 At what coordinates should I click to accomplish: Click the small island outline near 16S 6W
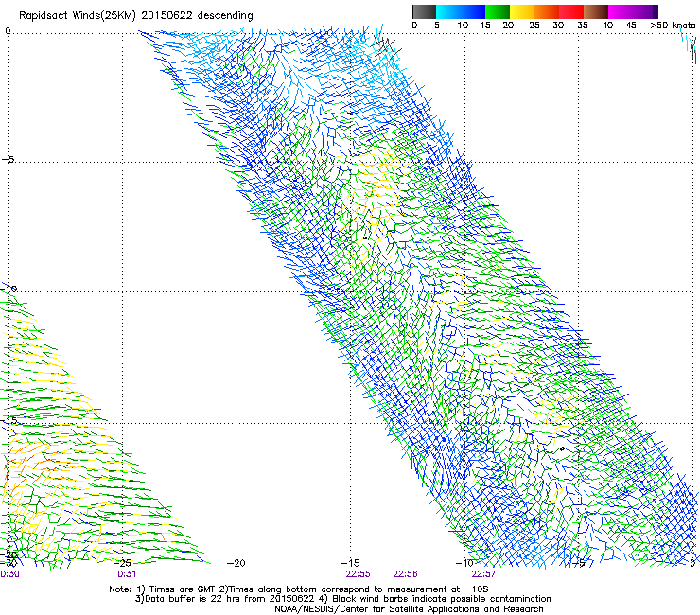(562, 448)
